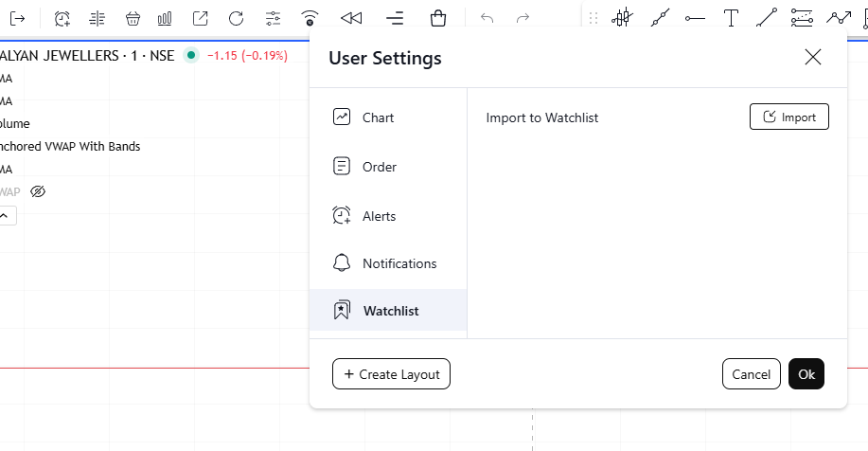Open the three-line menu icon

tap(395, 19)
